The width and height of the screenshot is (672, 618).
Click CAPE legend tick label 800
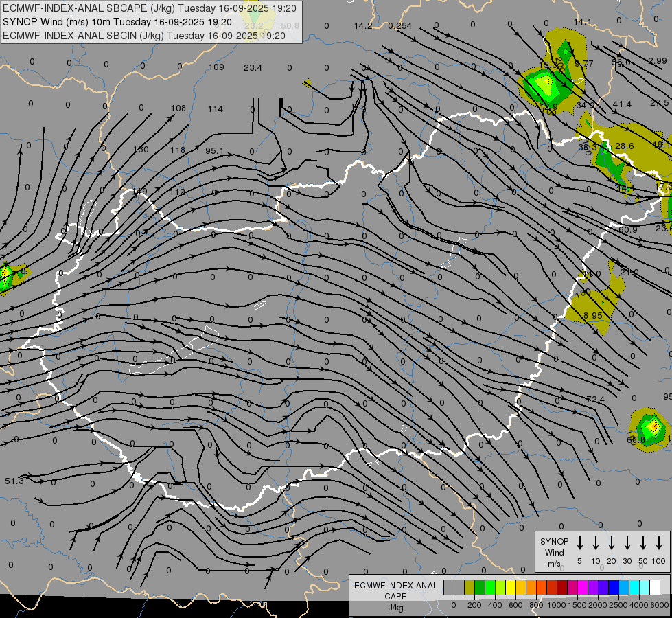[536, 605]
